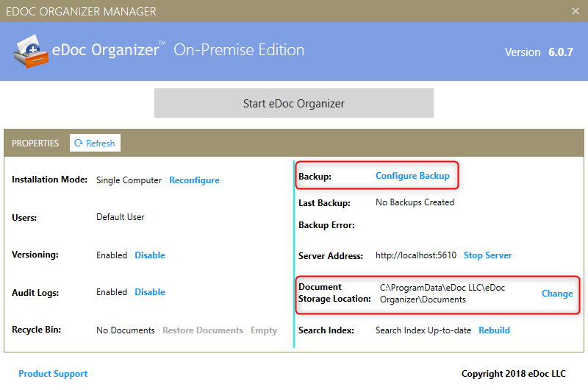This screenshot has width=588, height=390.
Task: Click the Search Index label
Action: [x=326, y=330]
